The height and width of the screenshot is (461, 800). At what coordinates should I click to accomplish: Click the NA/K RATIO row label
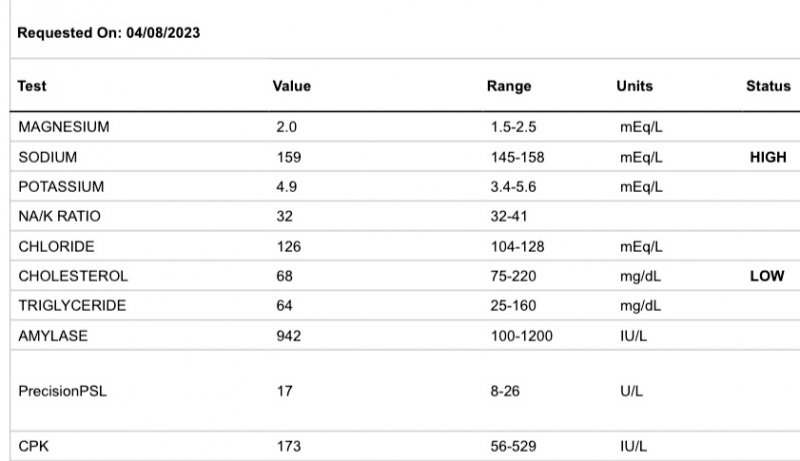(x=59, y=216)
